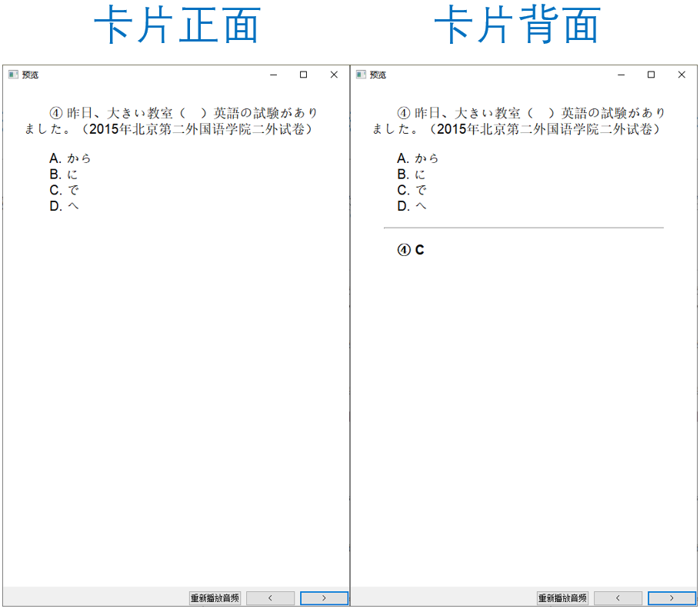The width and height of the screenshot is (700, 612).
Task: Close the left preview window
Action: [x=334, y=75]
